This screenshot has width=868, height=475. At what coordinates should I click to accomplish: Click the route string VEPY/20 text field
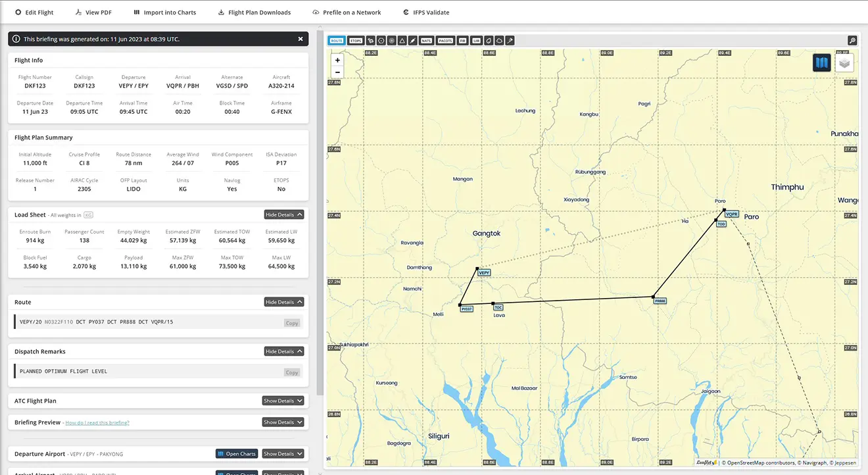click(158, 322)
